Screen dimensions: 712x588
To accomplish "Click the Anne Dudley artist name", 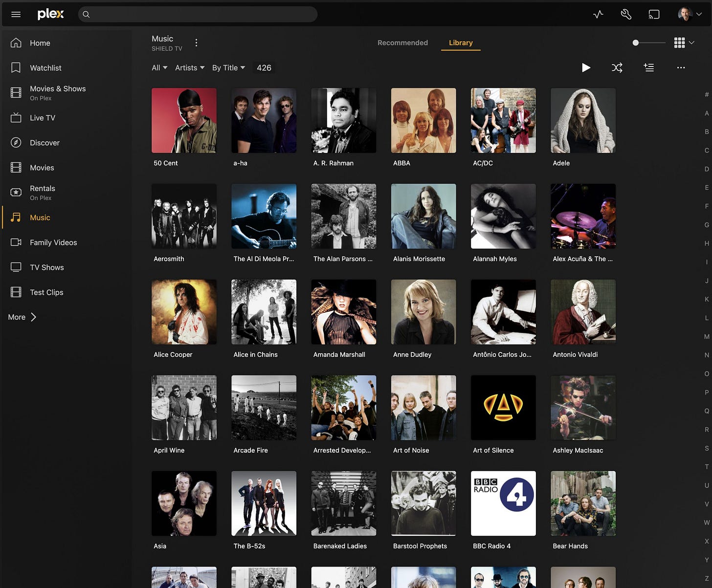I will [x=412, y=355].
